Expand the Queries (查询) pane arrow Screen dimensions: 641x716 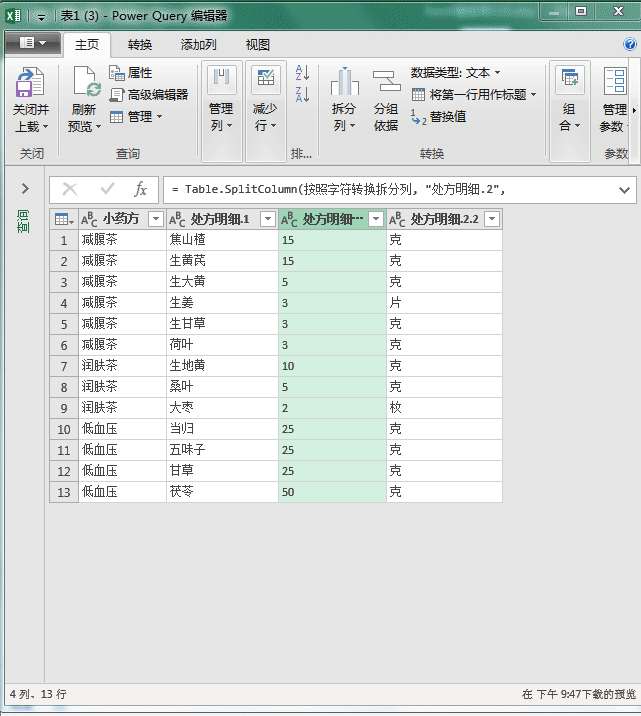coord(25,188)
